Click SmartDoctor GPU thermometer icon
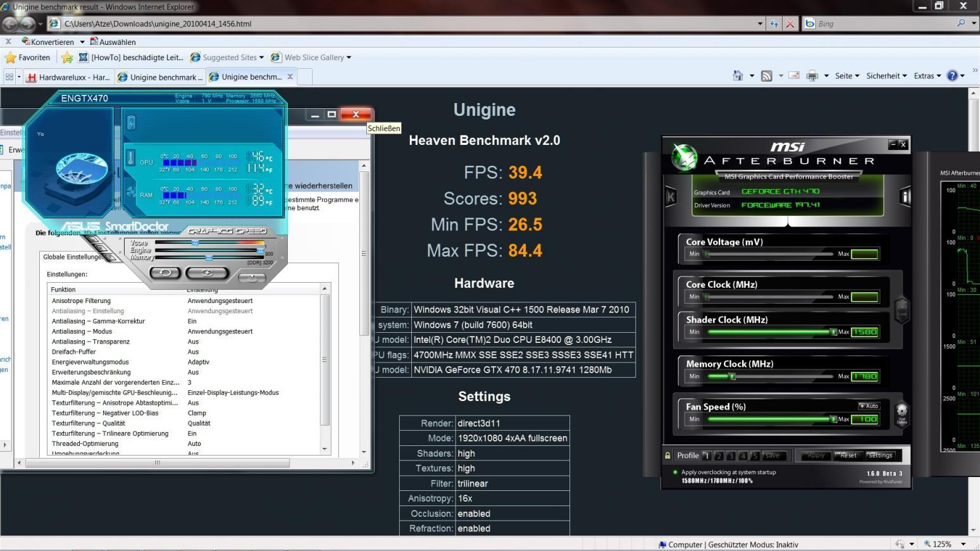The width and height of the screenshot is (980, 551). [x=131, y=158]
